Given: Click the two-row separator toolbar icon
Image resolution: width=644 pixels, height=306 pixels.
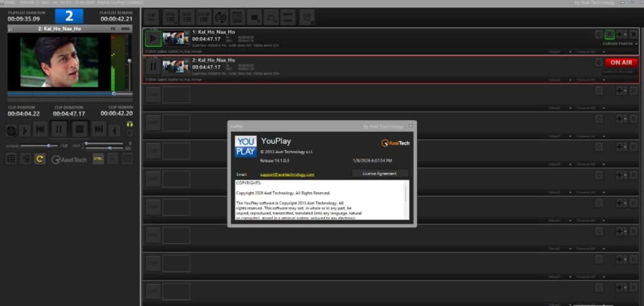Looking at the screenshot, I should (x=288, y=18).
